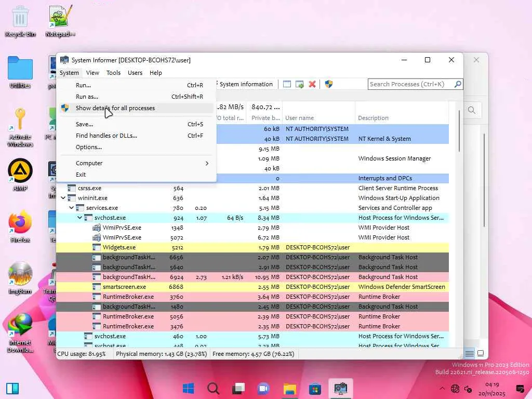Choose Run... from the System menu
532x399 pixels.
click(137, 85)
